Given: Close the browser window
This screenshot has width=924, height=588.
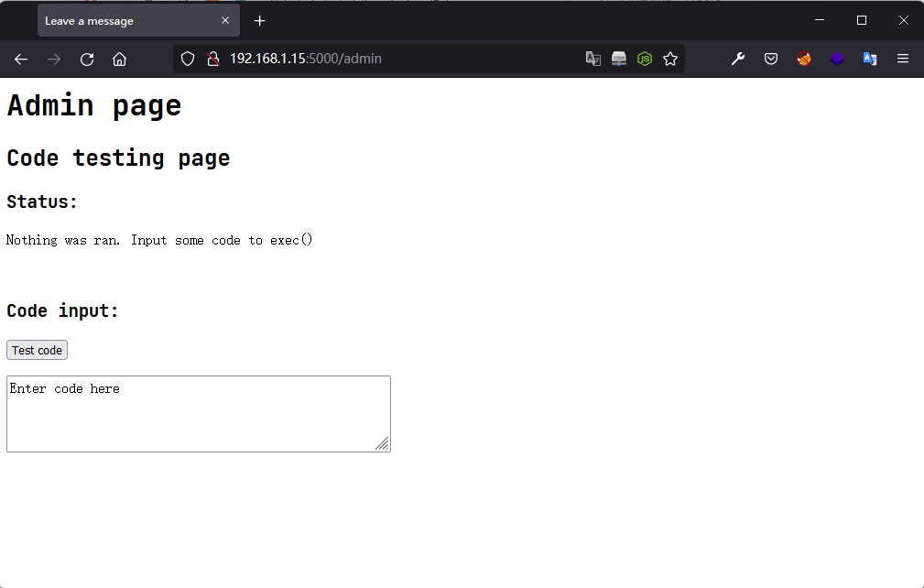Looking at the screenshot, I should pos(903,21).
